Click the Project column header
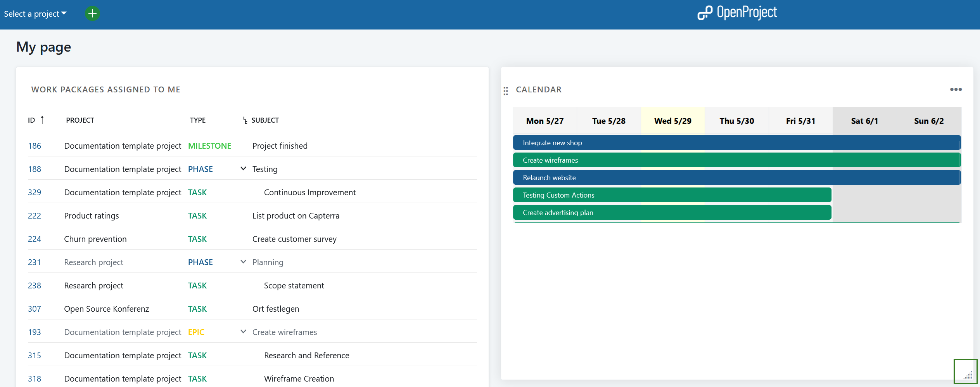This screenshot has height=387, width=980. point(80,120)
